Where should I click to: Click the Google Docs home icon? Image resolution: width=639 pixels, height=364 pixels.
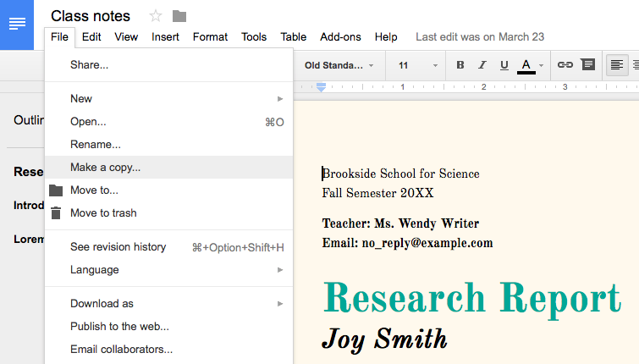click(17, 25)
